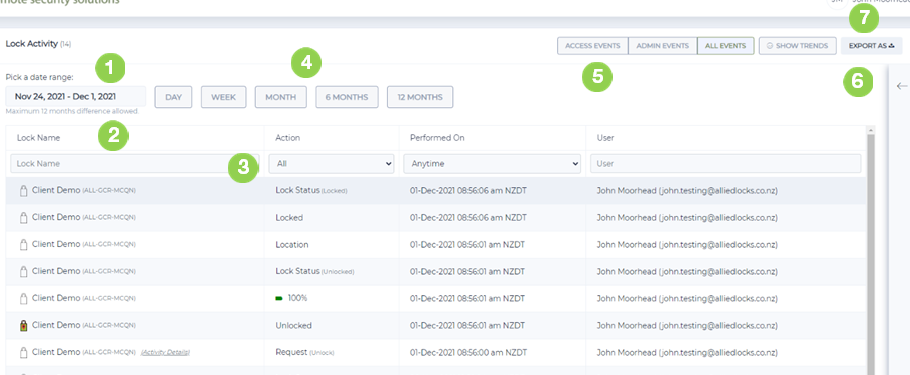910x375 pixels.
Task: Select the Month range button
Action: [x=280, y=97]
